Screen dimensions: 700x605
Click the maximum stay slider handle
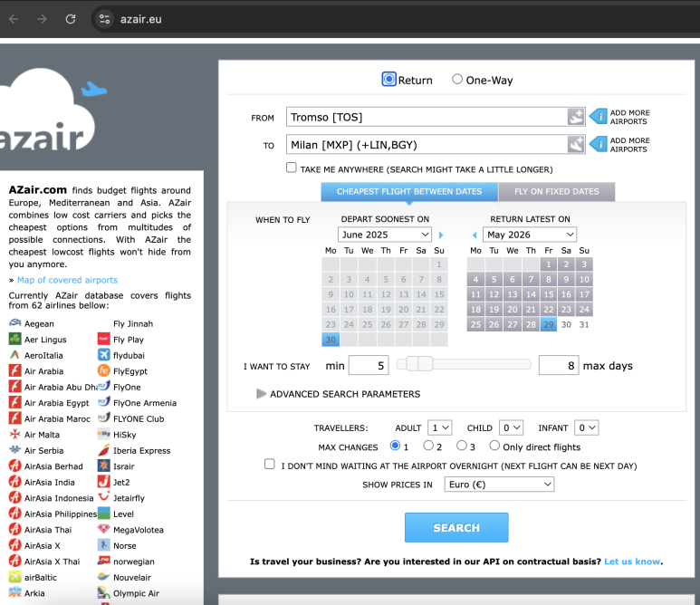click(x=426, y=364)
